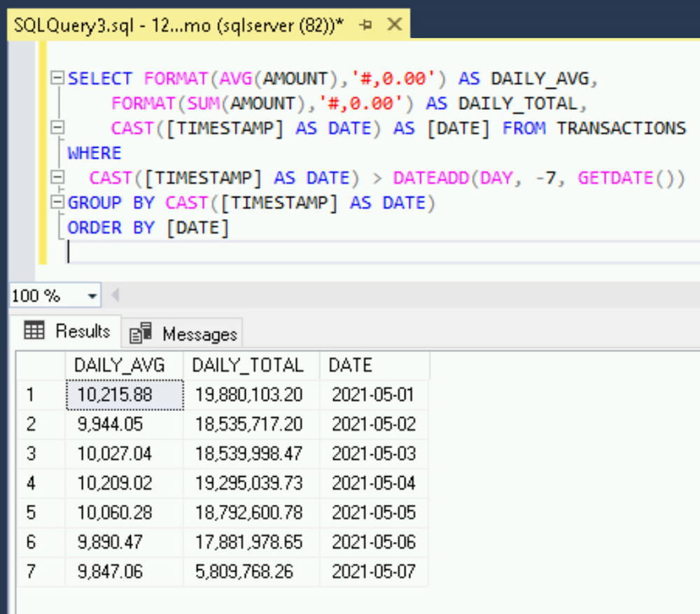Collapse the SELECT statement outline block
This screenshot has height=614, width=700.
[x=57, y=78]
